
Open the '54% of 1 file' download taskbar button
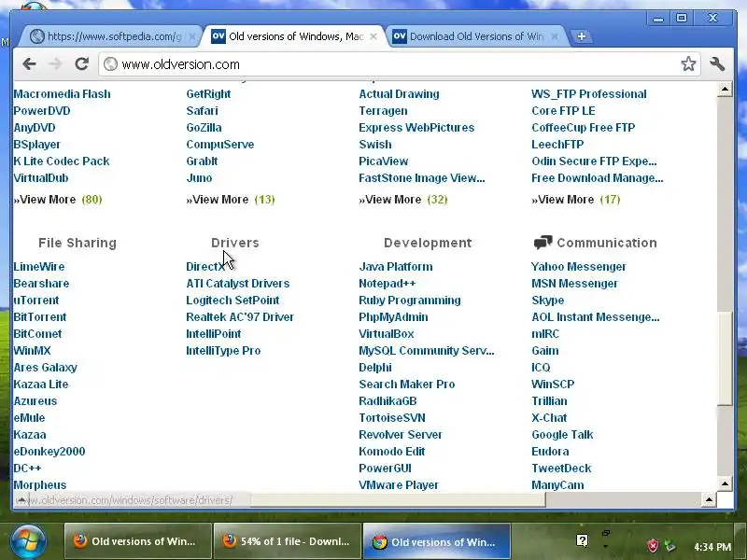click(288, 541)
